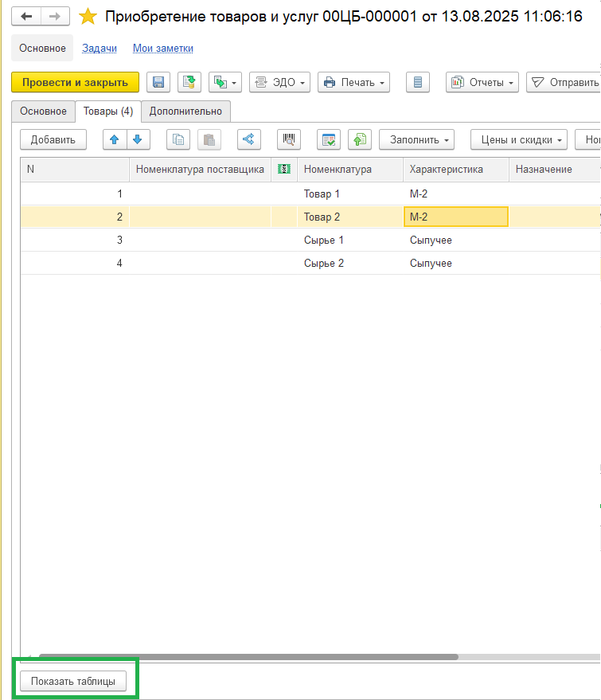Switch to the Товары (4) tab
The height and width of the screenshot is (700, 601).
(108, 111)
